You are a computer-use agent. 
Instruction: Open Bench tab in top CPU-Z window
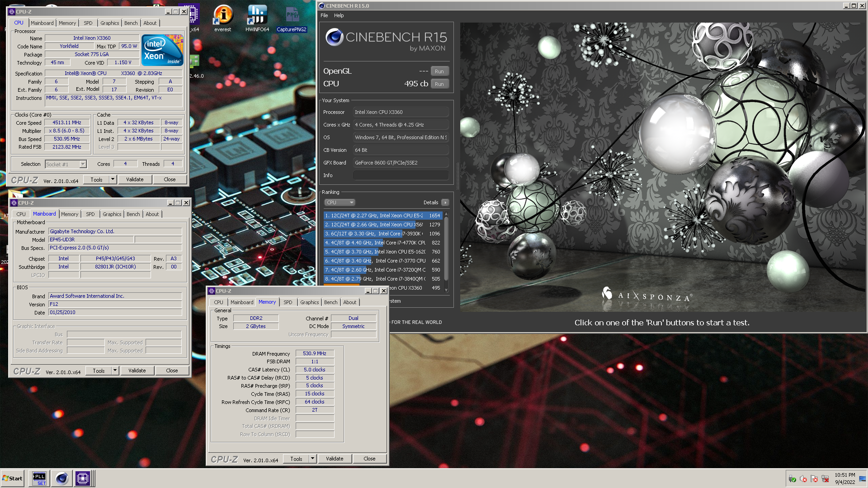[x=131, y=23]
